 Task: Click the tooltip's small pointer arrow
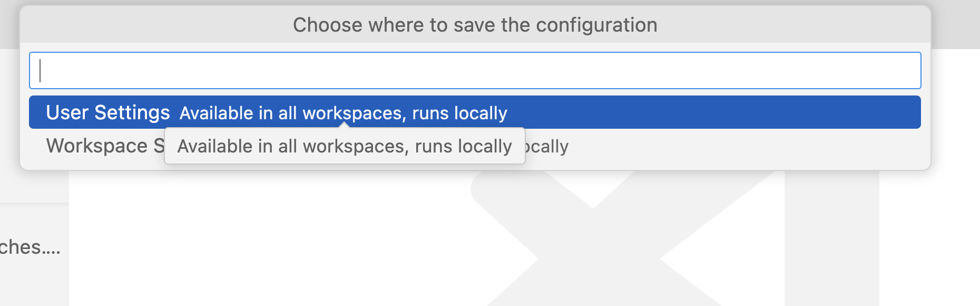pyautogui.click(x=344, y=125)
